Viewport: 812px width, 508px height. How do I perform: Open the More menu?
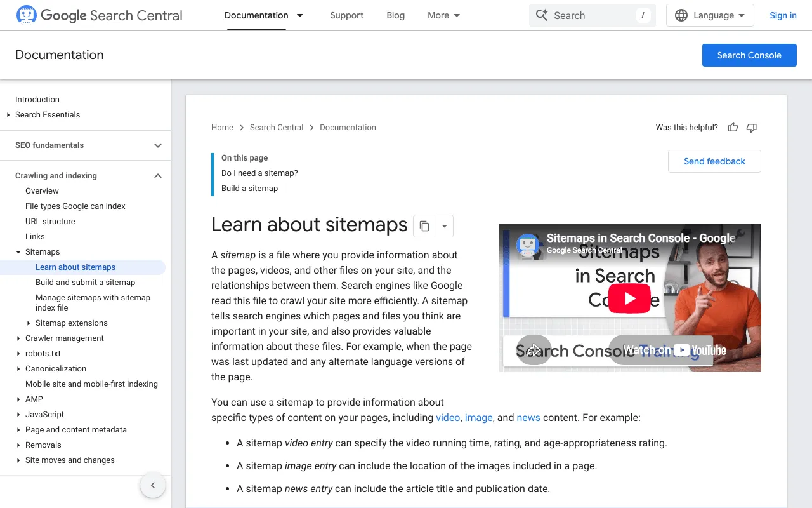point(444,15)
